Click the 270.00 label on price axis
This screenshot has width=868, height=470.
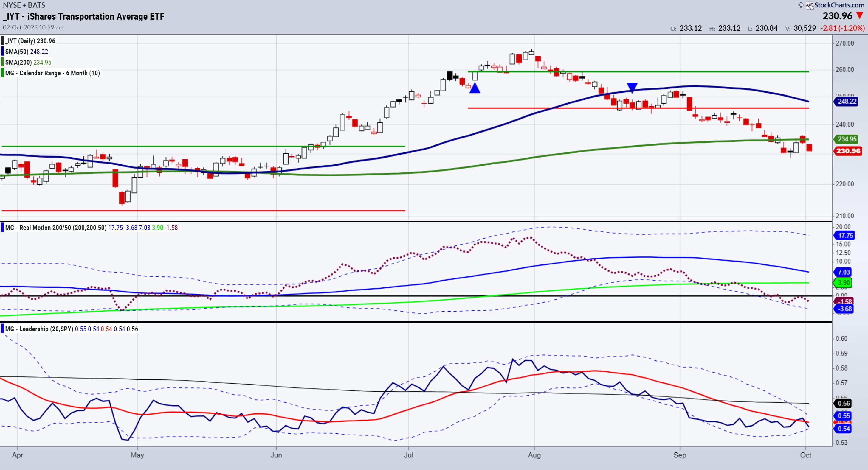point(845,43)
